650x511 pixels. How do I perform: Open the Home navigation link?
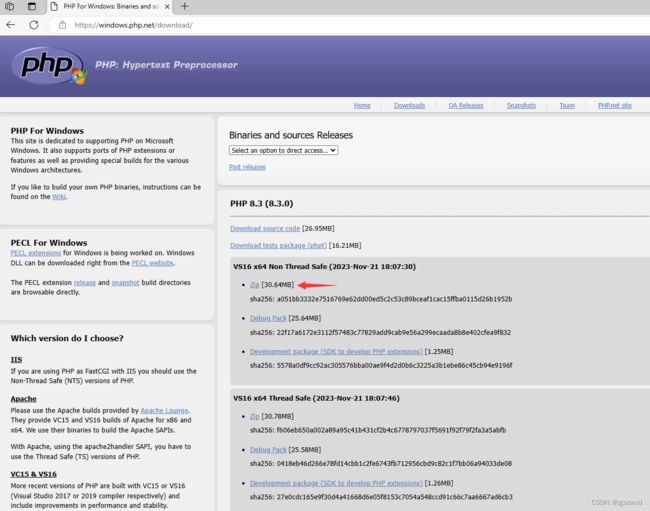pyautogui.click(x=362, y=106)
